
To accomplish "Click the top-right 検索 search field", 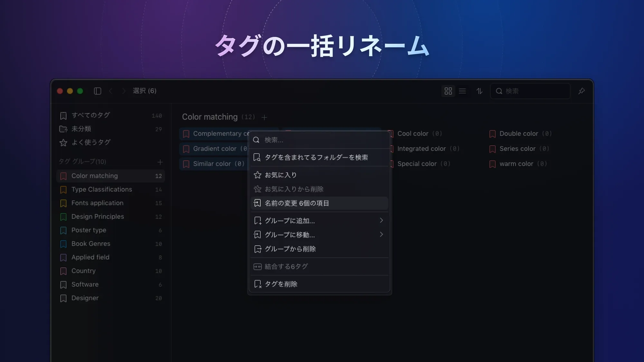I will pos(530,91).
